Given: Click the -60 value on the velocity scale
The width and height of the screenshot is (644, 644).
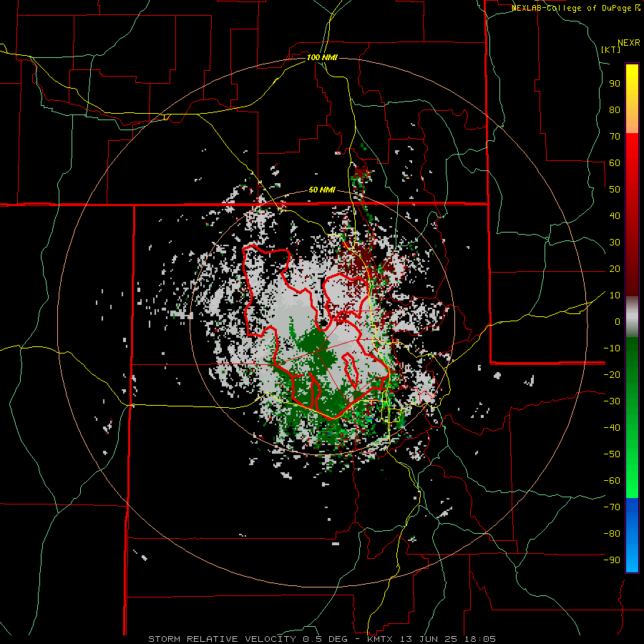Looking at the screenshot, I should pyautogui.click(x=612, y=481).
